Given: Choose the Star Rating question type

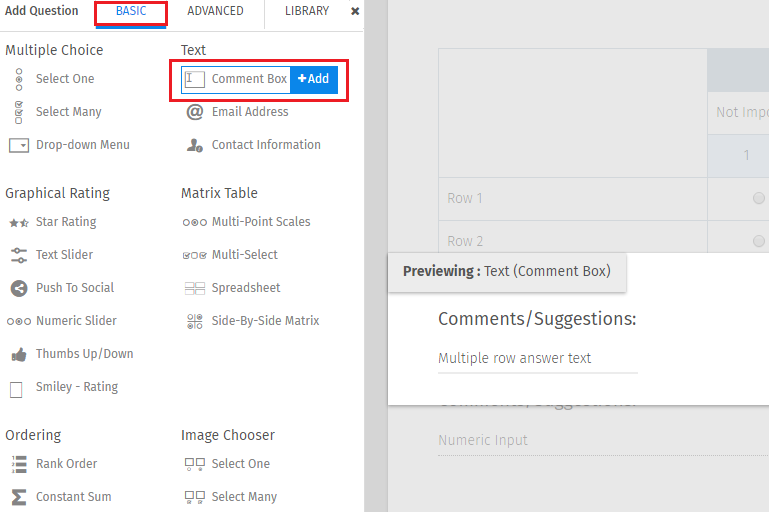Looking at the screenshot, I should pos(66,222).
